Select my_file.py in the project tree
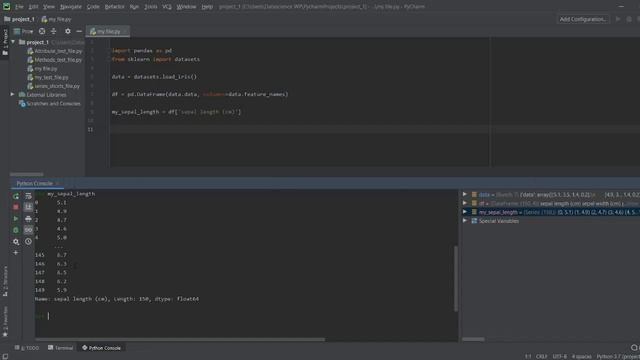Viewport: 640px width, 360px height. point(42,69)
